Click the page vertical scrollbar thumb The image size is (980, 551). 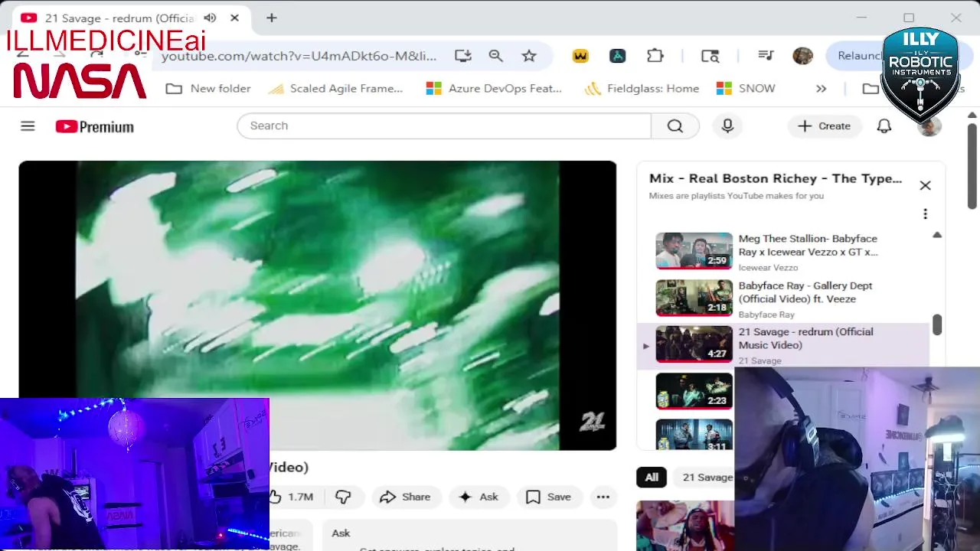click(972, 165)
